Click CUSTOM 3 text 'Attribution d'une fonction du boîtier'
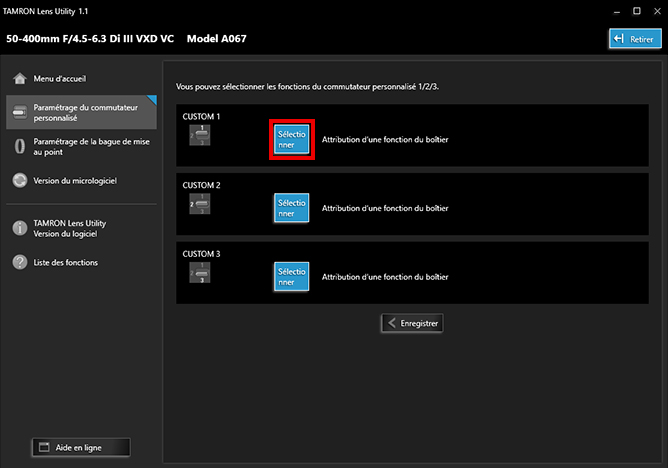This screenshot has width=668, height=468. [385, 277]
